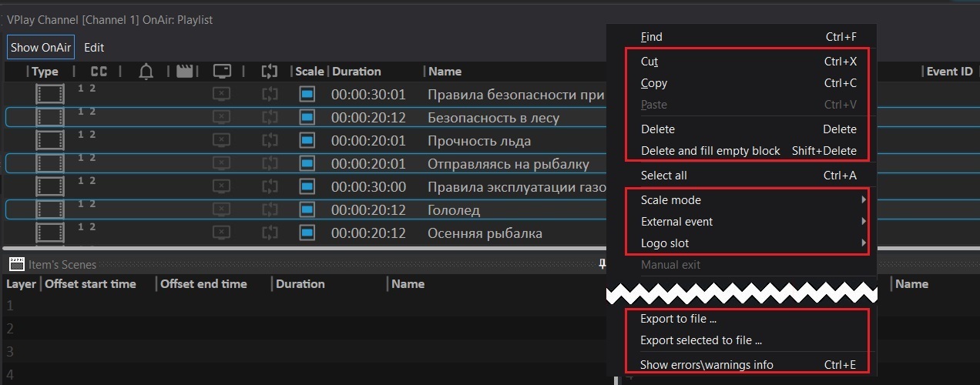Select layer row 3 in Item's Scenes
Viewport: 980px width, 385px height.
pyautogui.click(x=308, y=352)
